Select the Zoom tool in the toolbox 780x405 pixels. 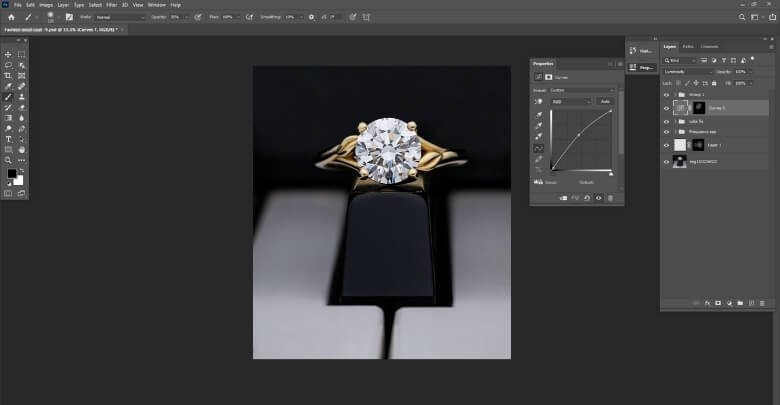[x=8, y=160]
